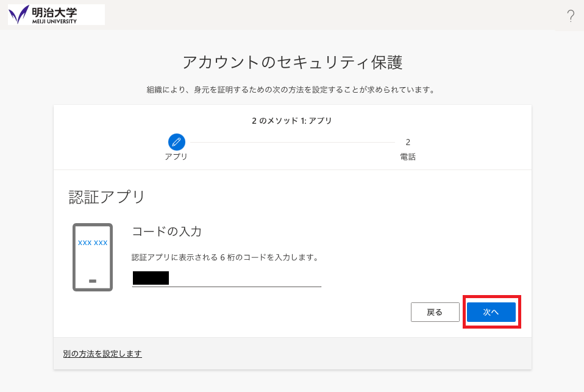Click the コードの入力 heading

(x=166, y=232)
